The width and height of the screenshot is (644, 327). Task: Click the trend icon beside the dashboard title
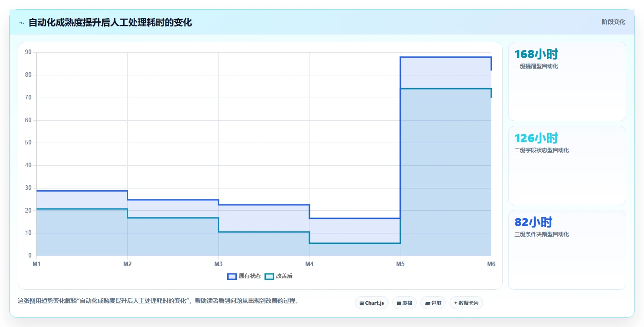[21, 23]
